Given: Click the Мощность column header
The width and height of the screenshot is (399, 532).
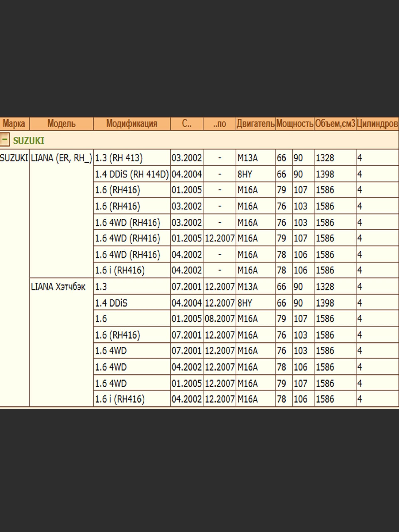Looking at the screenshot, I should pyautogui.click(x=295, y=124).
